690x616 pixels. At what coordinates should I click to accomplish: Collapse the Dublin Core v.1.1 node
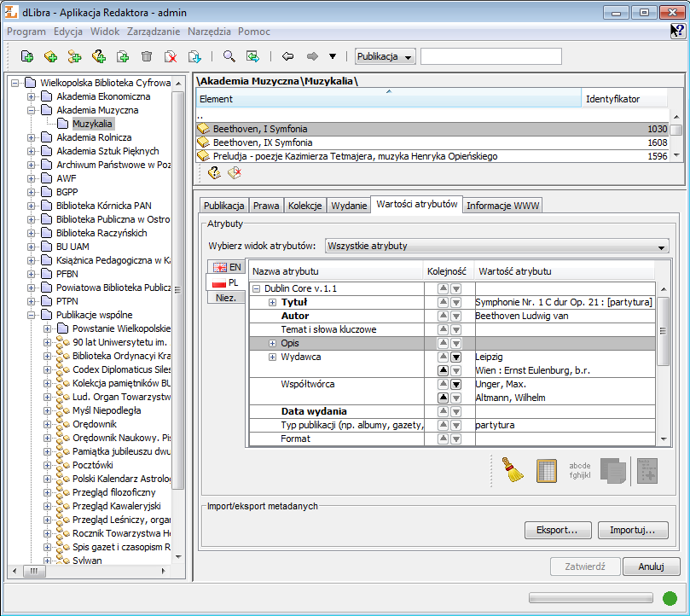256,289
